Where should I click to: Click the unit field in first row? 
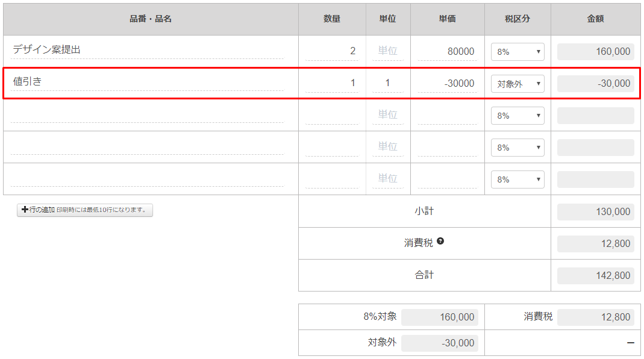tap(387, 52)
